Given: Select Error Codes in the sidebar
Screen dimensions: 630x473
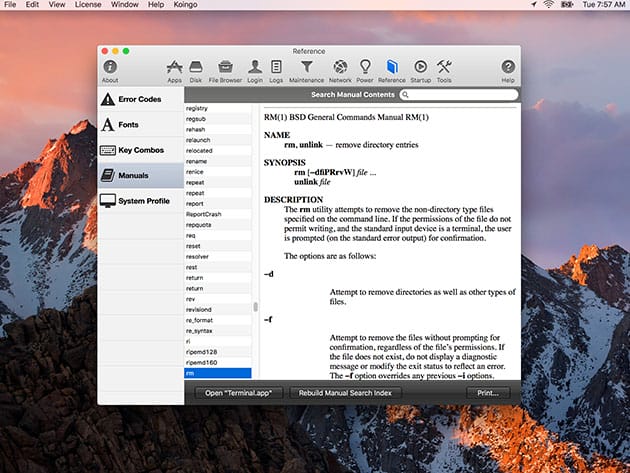Looking at the screenshot, I should point(140,99).
